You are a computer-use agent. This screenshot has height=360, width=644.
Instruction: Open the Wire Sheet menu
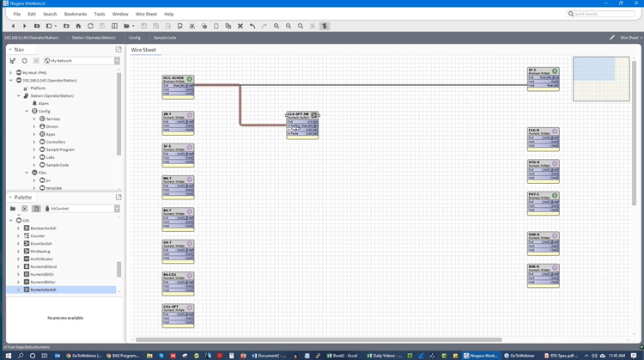[146, 14]
